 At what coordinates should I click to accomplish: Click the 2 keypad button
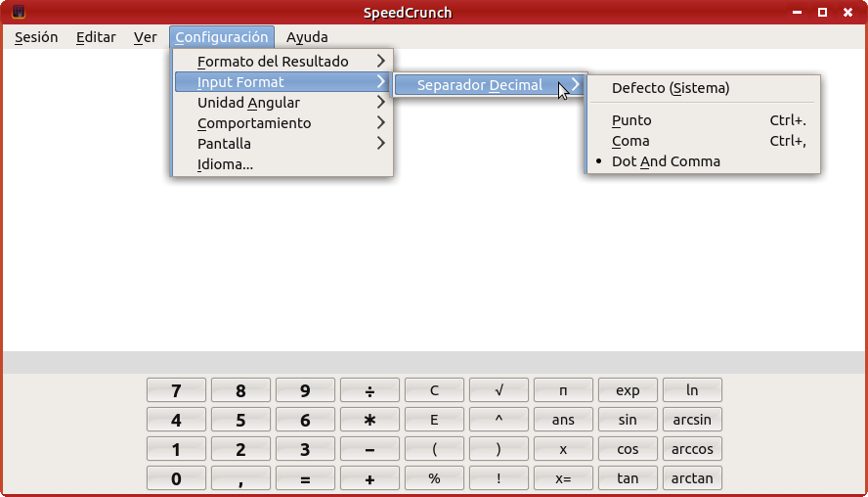(240, 449)
